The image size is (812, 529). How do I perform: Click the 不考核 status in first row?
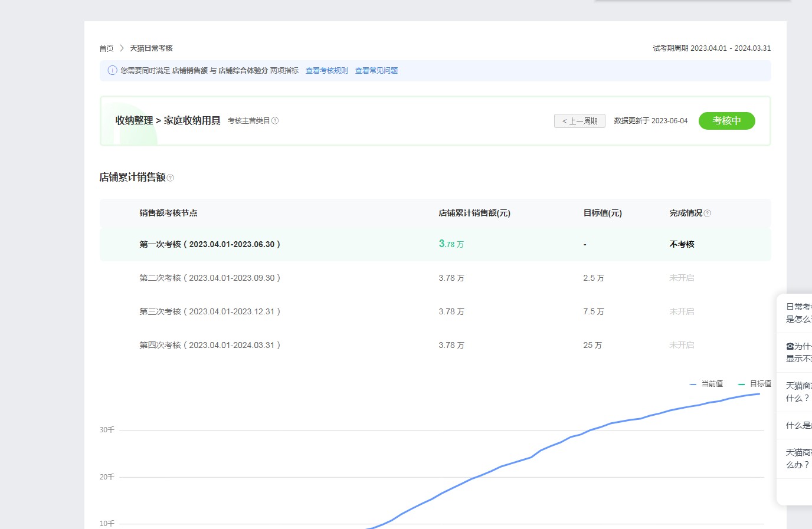tap(682, 244)
